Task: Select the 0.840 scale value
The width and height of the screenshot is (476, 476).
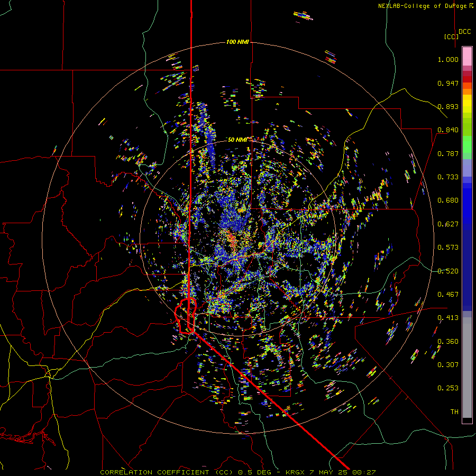Action: tap(448, 130)
